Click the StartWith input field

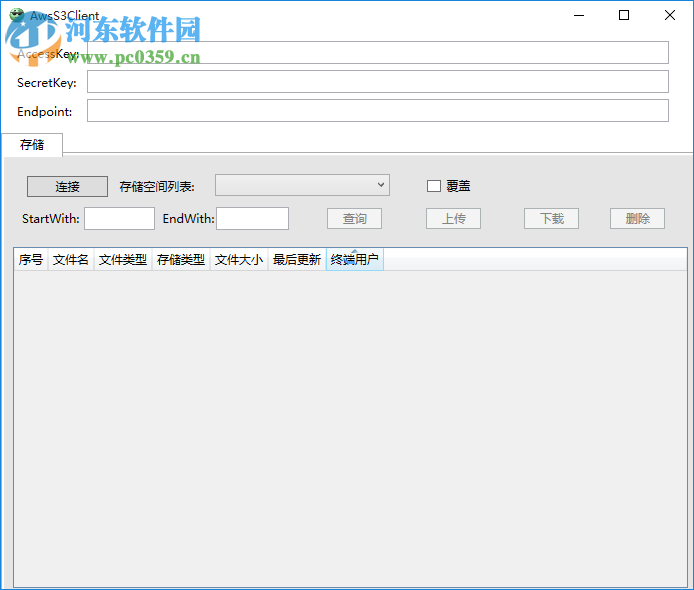pos(120,218)
